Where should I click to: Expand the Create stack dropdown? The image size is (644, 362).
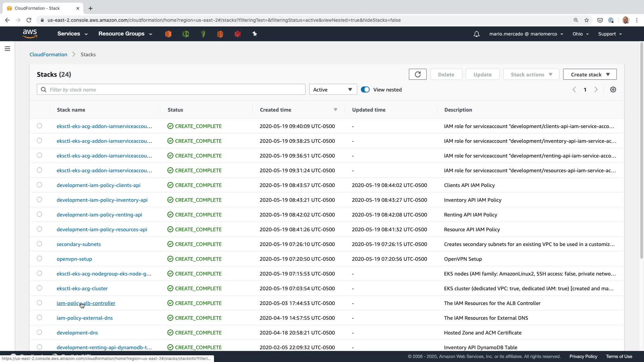pyautogui.click(x=590, y=74)
